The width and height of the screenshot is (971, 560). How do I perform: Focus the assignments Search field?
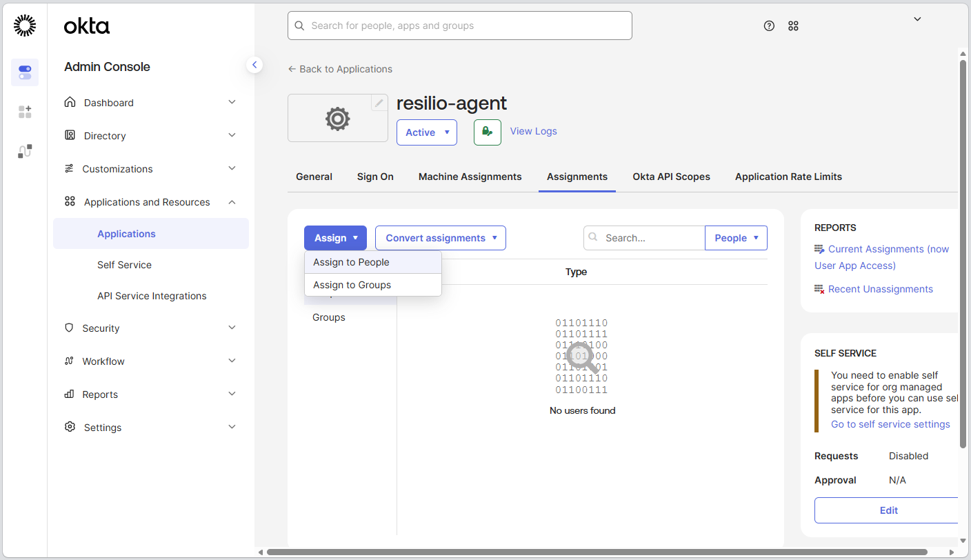coord(644,238)
